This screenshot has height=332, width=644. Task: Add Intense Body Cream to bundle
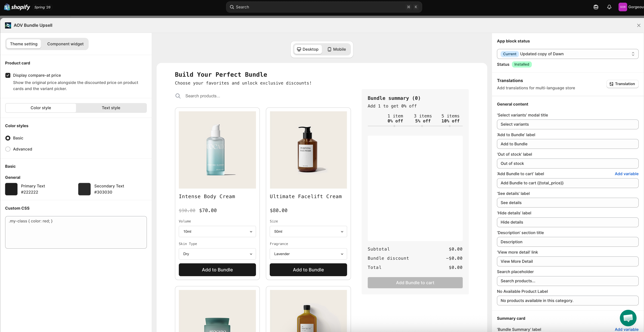pyautogui.click(x=217, y=270)
